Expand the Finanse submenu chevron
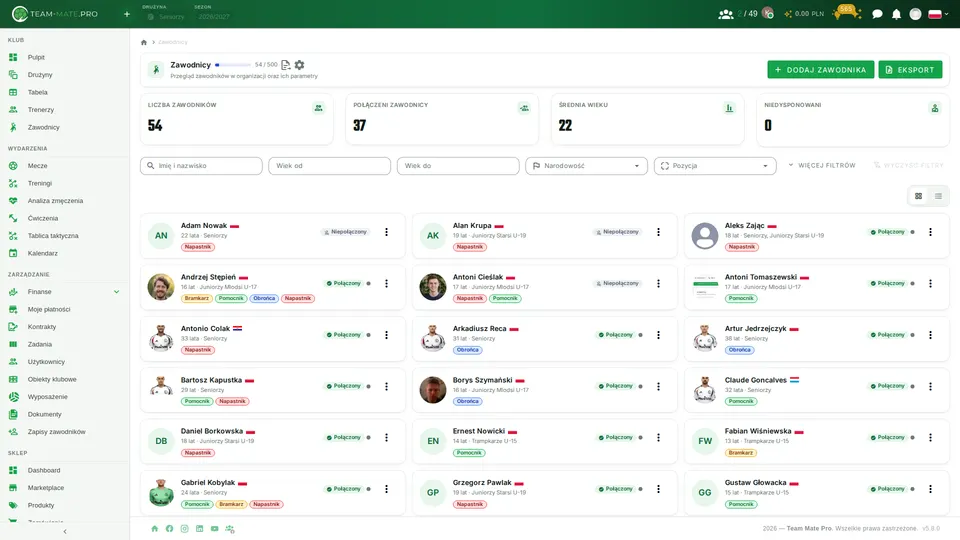 coord(116,292)
